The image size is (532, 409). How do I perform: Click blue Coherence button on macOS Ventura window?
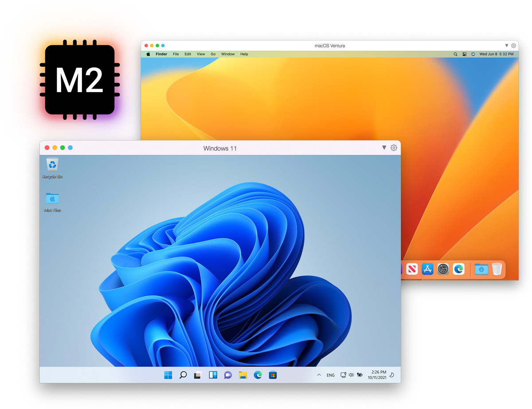tap(163, 46)
